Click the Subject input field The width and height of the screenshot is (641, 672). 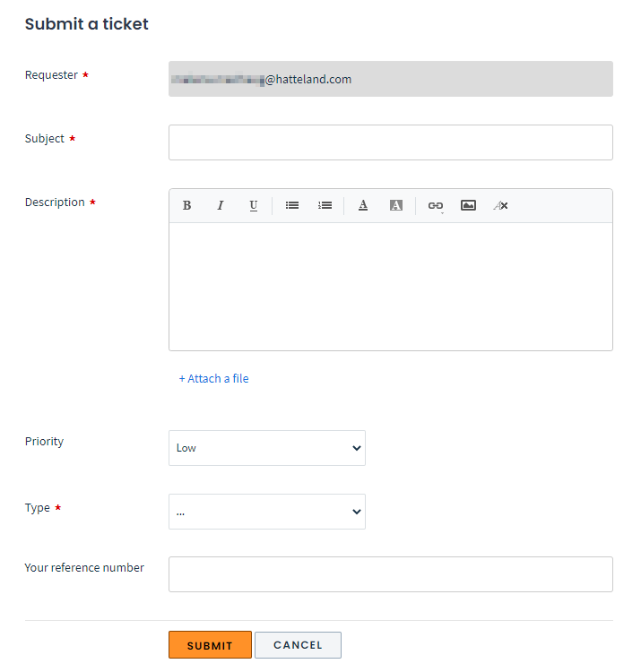coord(390,142)
